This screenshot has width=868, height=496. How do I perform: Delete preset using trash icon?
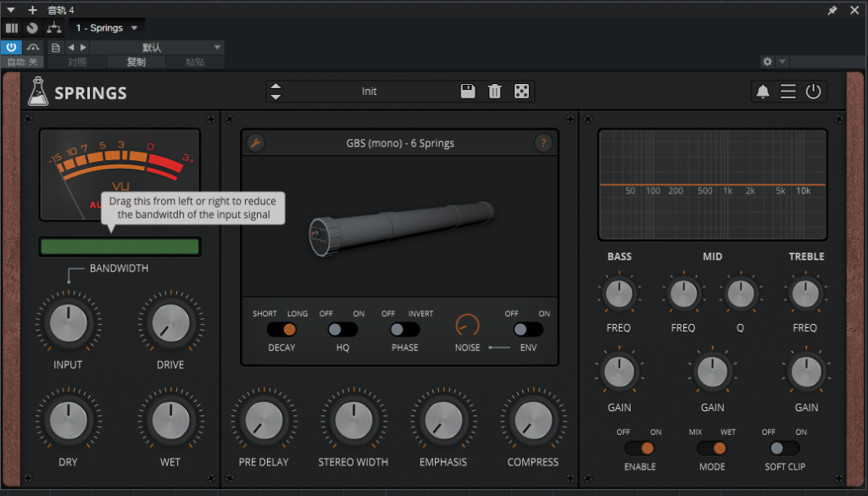click(x=494, y=92)
